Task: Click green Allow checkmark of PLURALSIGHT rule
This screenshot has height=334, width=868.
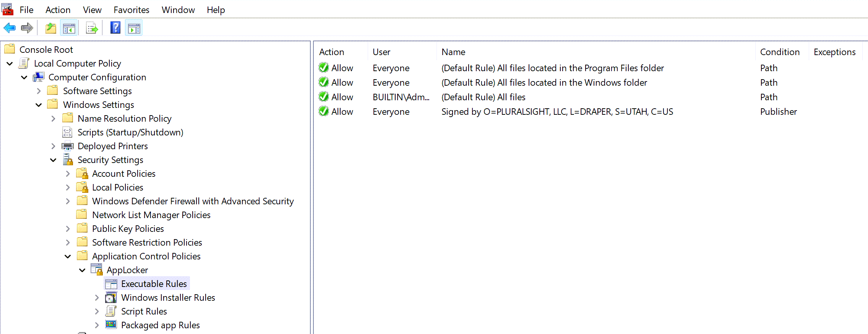Action: (x=324, y=111)
